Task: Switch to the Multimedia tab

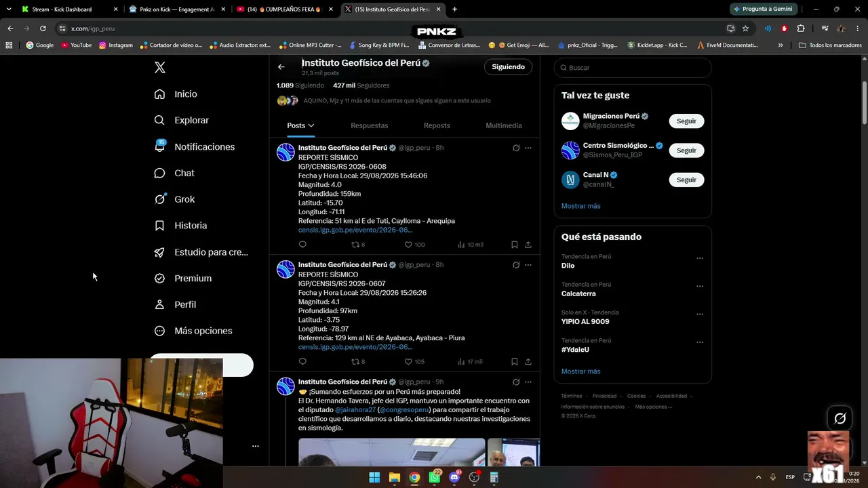Action: pyautogui.click(x=504, y=125)
